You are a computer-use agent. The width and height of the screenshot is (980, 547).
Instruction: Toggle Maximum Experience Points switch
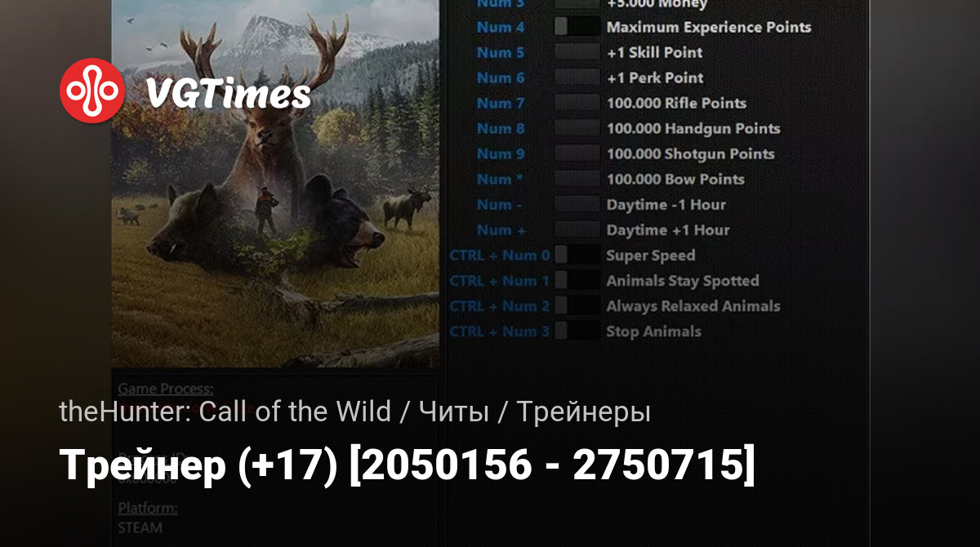point(577,27)
